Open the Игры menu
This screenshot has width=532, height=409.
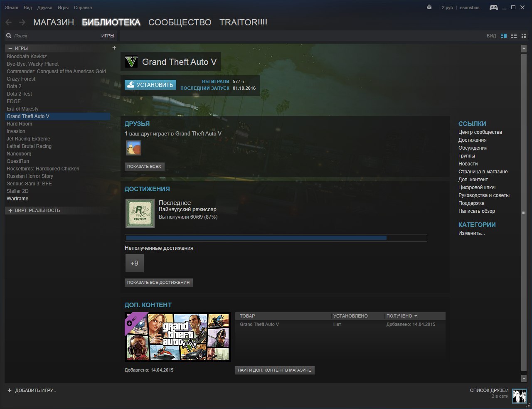(x=63, y=7)
